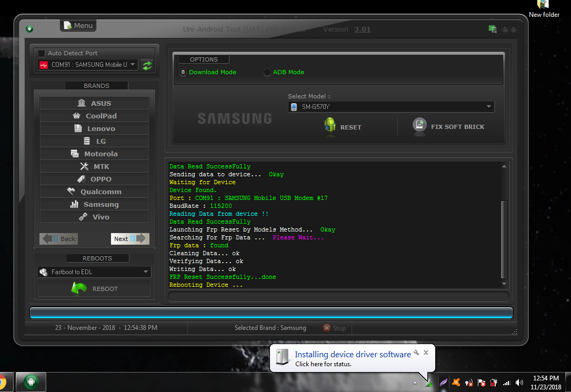This screenshot has height=392, width=571.
Task: Click the MTK tools icon
Action: tap(84, 166)
